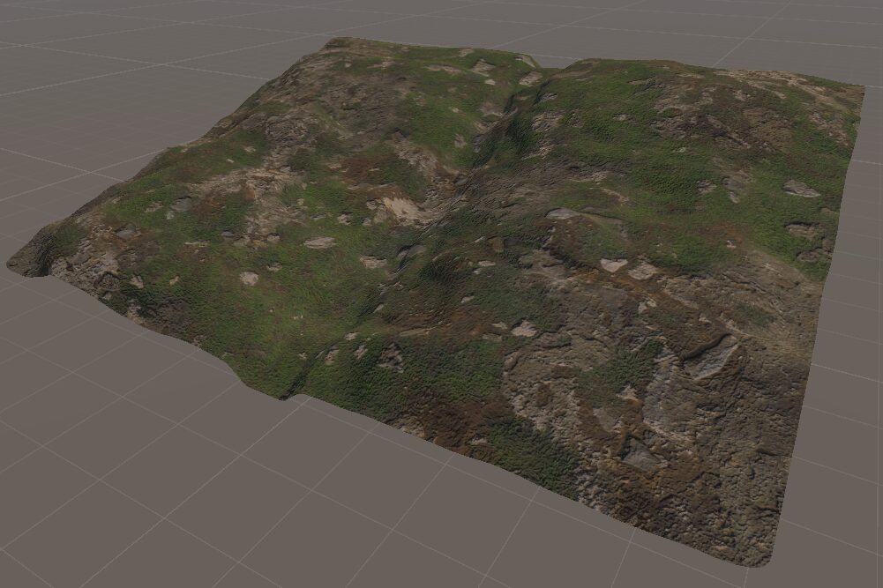The height and width of the screenshot is (588, 883).
Task: Click where the ravine exits the near terrain edge
Action: pos(289,395)
